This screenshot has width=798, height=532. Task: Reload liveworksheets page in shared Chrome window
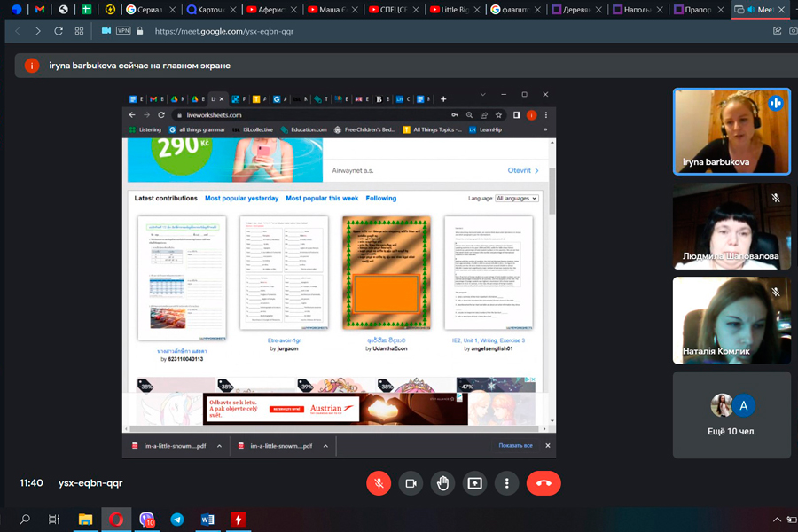pyautogui.click(x=161, y=115)
